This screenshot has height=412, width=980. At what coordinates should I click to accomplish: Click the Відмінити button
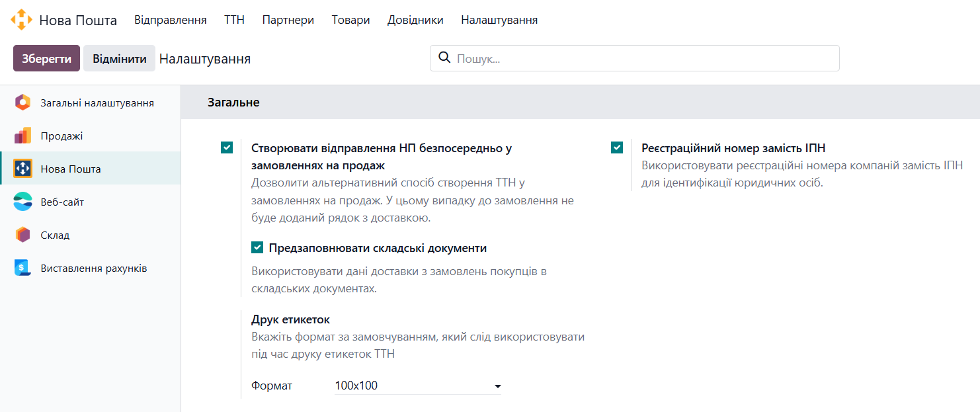click(119, 58)
